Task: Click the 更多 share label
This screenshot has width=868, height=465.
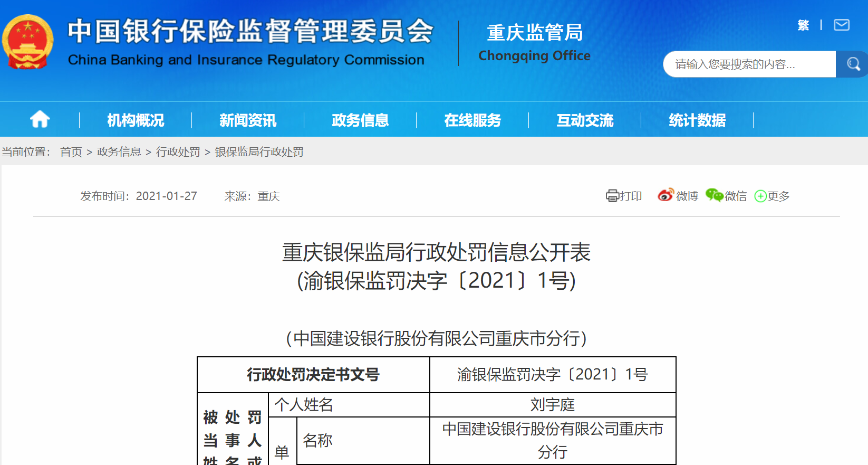Action: point(778,196)
